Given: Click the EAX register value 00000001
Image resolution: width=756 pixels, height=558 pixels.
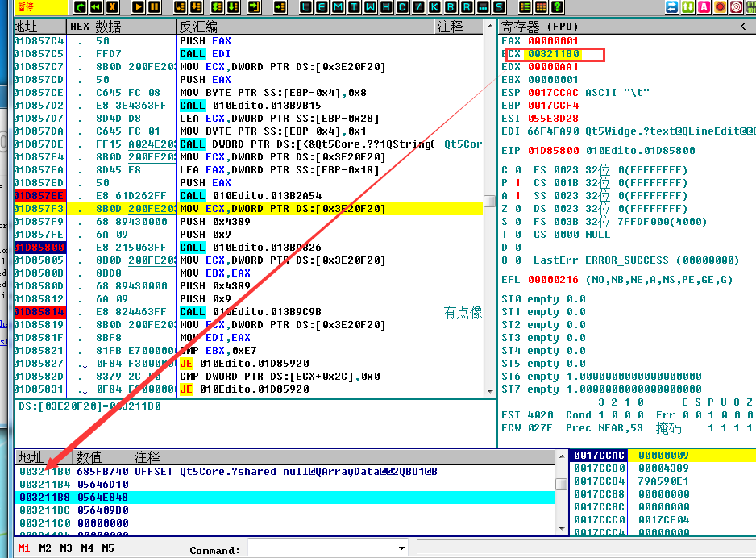Looking at the screenshot, I should pyautogui.click(x=553, y=41).
